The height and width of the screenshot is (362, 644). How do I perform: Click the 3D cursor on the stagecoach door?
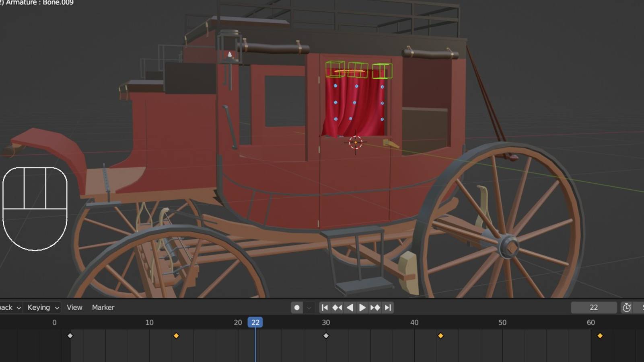tap(356, 142)
